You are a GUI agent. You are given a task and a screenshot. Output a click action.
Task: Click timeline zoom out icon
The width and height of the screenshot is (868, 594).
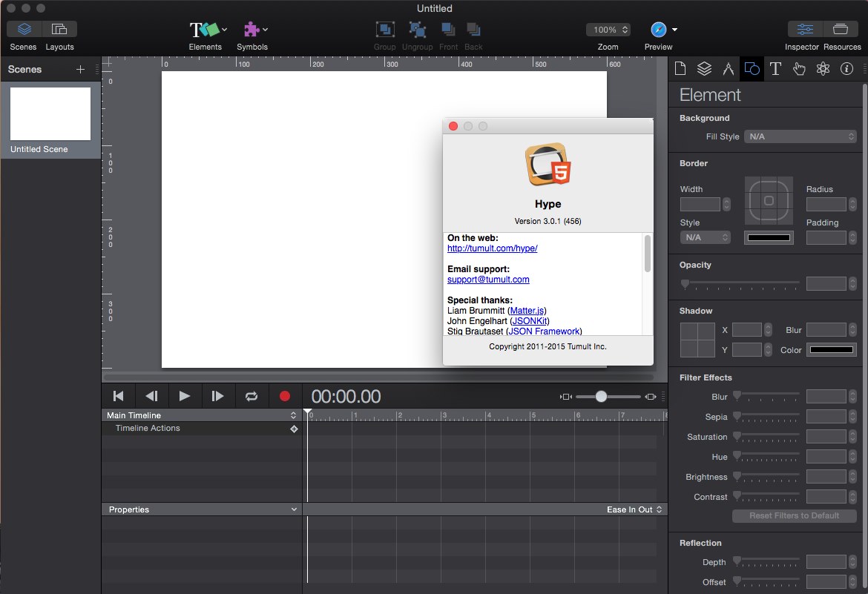coord(566,396)
